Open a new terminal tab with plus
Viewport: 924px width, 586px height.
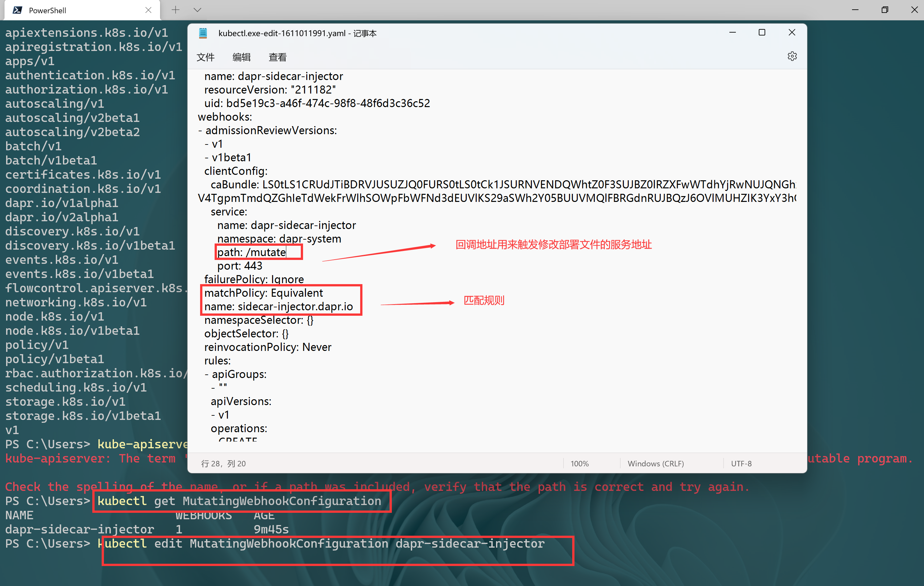175,10
